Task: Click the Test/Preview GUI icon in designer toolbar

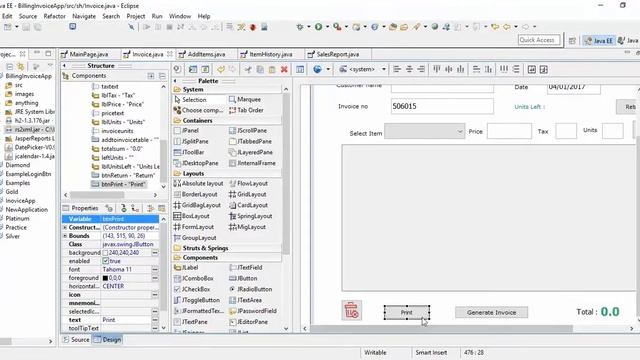Action: coord(300,69)
